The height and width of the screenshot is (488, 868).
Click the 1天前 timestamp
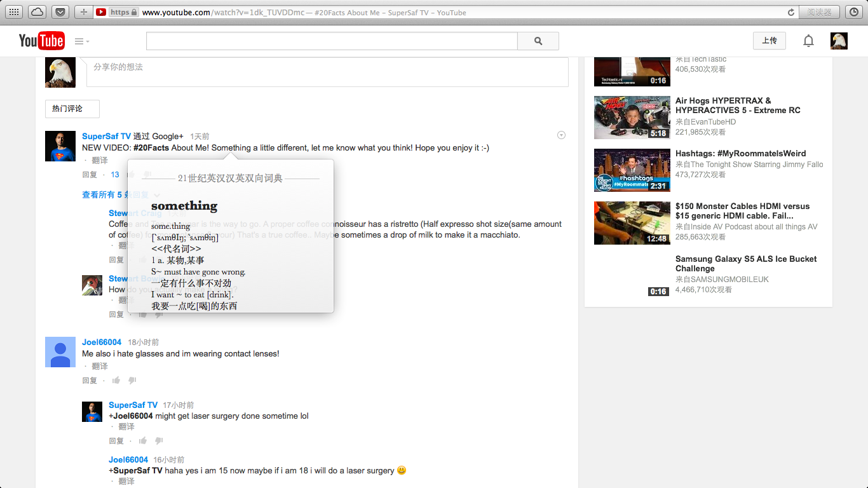200,136
